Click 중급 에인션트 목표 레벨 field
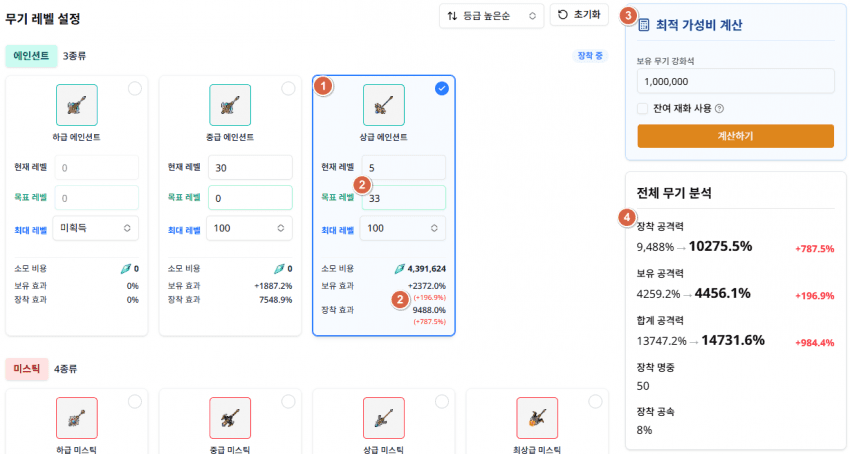Viewport: 850px width, 454px height. (x=250, y=198)
